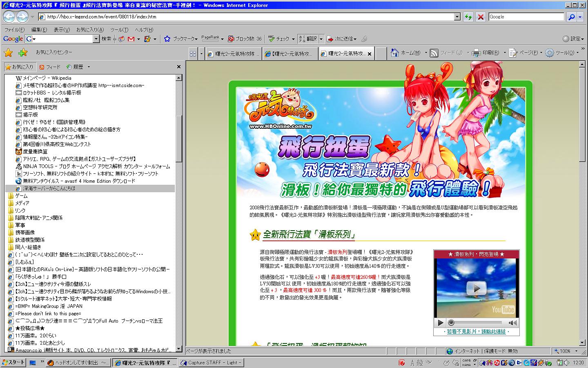The image size is (588, 368).
Task: Run the ABC spell check button
Action: [279, 39]
